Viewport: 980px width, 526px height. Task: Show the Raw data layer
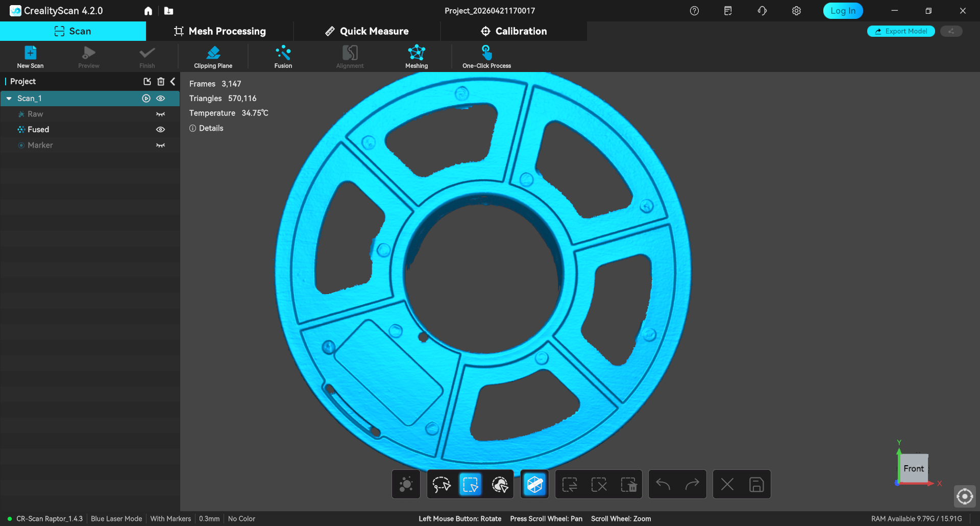pos(161,114)
